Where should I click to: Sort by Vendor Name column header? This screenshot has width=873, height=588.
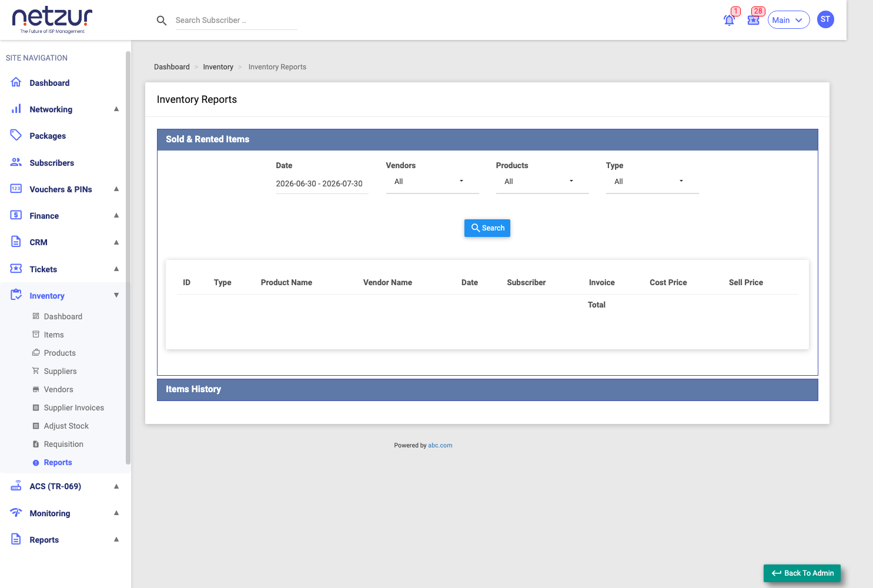pyautogui.click(x=387, y=282)
